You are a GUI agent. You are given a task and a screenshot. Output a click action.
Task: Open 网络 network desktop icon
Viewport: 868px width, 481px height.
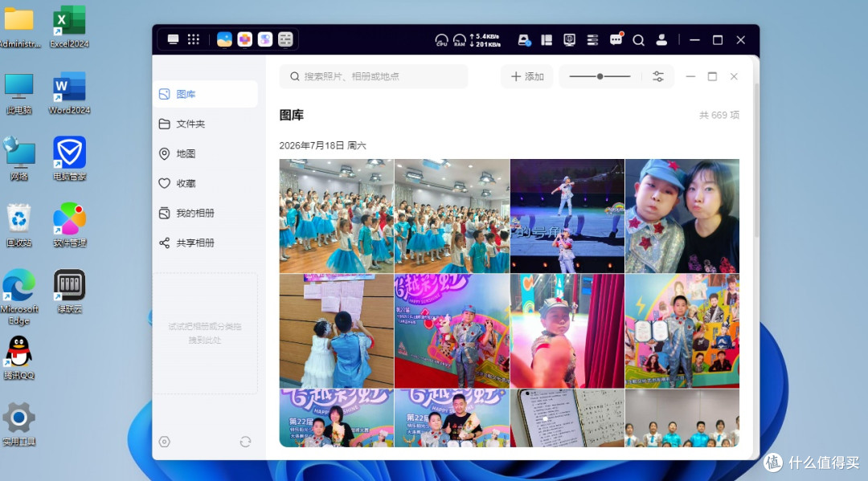tap(18, 159)
